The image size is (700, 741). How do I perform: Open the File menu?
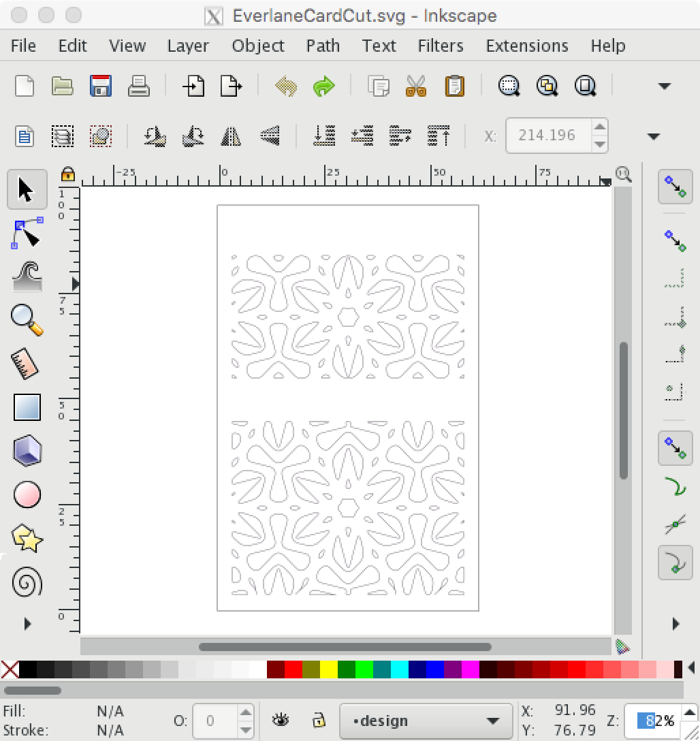[23, 46]
